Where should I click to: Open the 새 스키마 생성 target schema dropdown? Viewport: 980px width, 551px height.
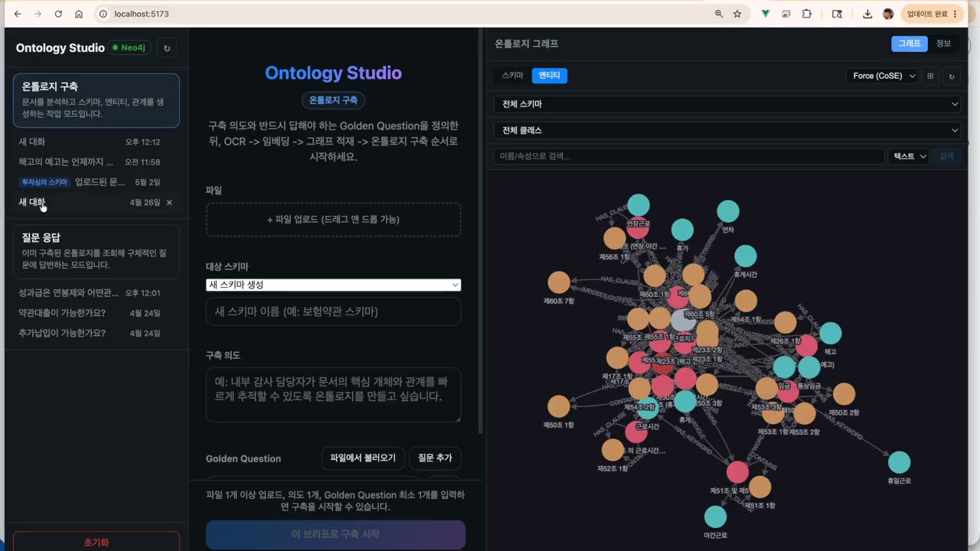pos(334,285)
